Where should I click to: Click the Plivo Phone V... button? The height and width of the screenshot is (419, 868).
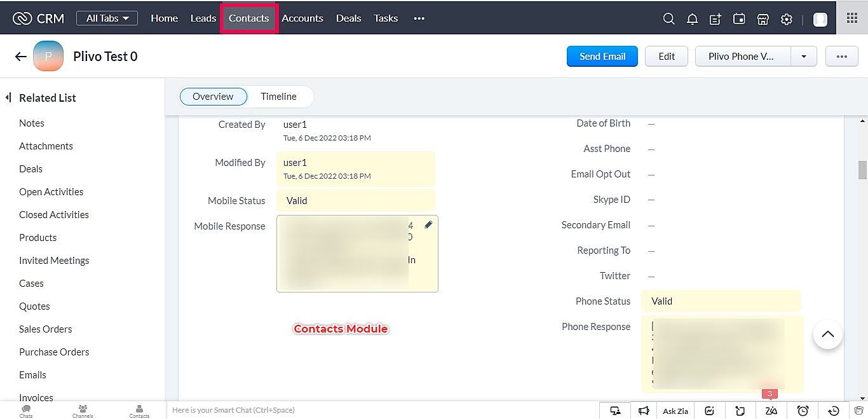tap(743, 57)
